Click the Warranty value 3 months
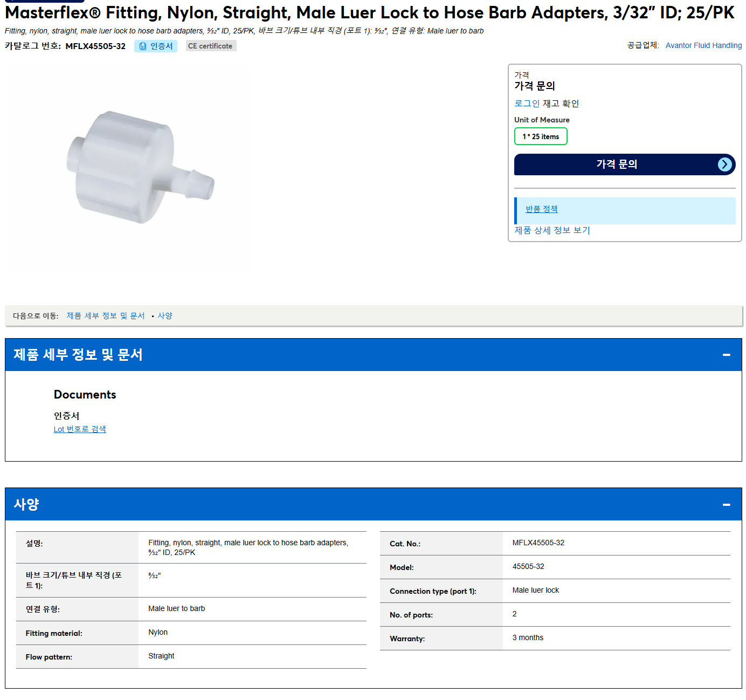The height and width of the screenshot is (700, 746). click(x=528, y=637)
